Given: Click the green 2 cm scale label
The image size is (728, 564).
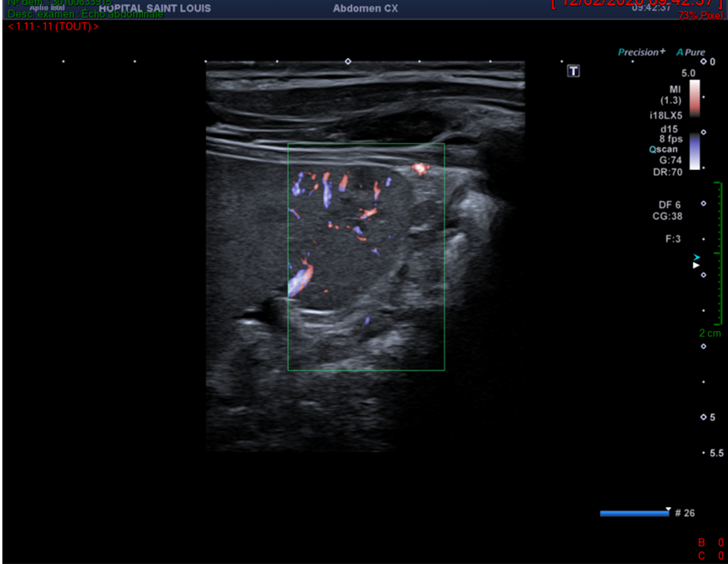Looking at the screenshot, I should click(x=710, y=333).
